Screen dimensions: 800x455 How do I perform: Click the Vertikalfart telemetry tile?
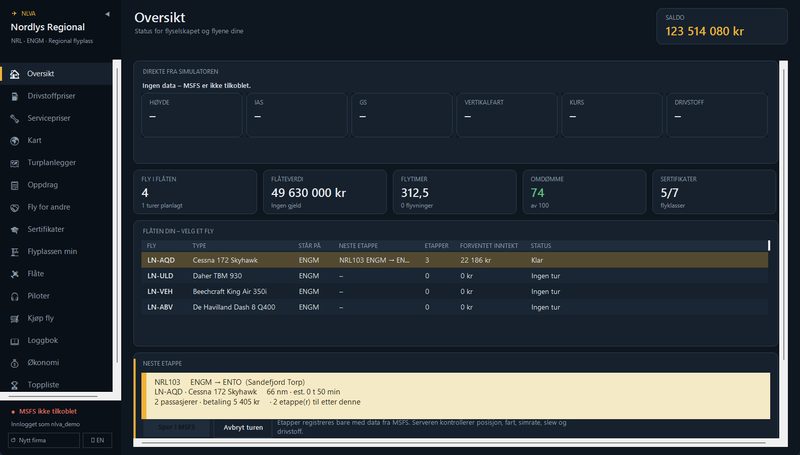tap(507, 115)
